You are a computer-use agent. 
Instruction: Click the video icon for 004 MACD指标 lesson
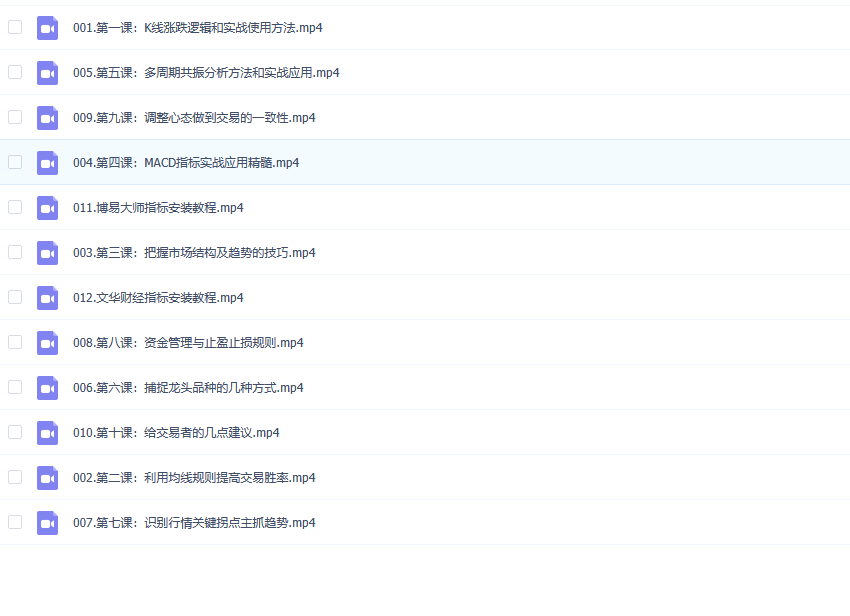(47, 162)
